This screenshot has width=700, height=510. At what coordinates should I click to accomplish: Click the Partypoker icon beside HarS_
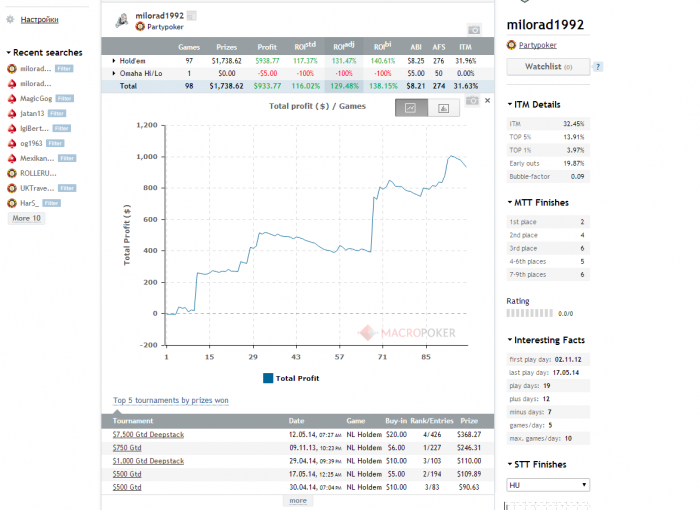12,203
